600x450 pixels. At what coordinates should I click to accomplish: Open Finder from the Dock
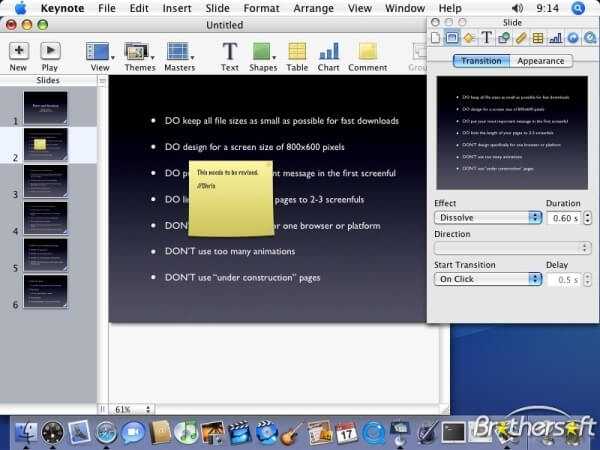pos(26,433)
